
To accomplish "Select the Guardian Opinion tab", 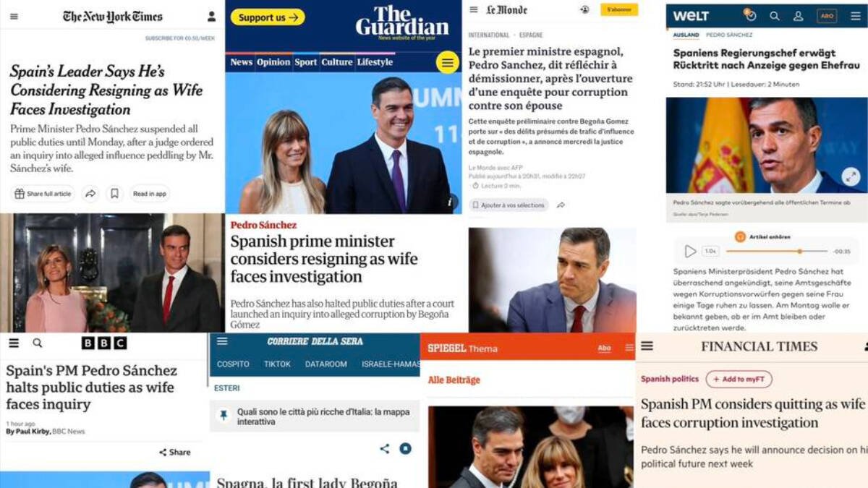I will [273, 62].
